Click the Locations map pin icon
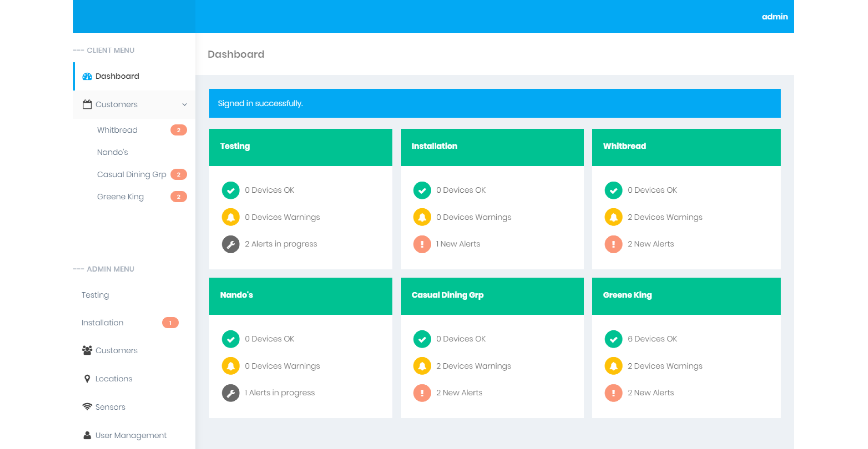Screen dimensions: 868x449 point(87,379)
